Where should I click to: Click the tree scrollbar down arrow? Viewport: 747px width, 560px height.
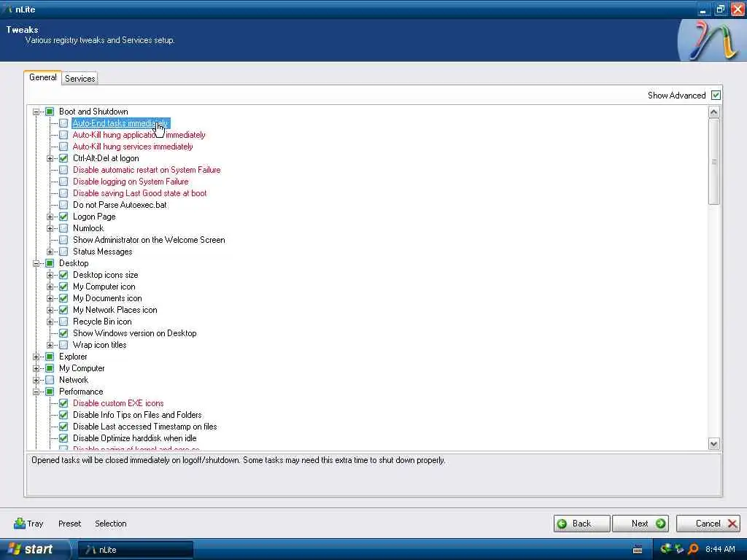coord(713,444)
